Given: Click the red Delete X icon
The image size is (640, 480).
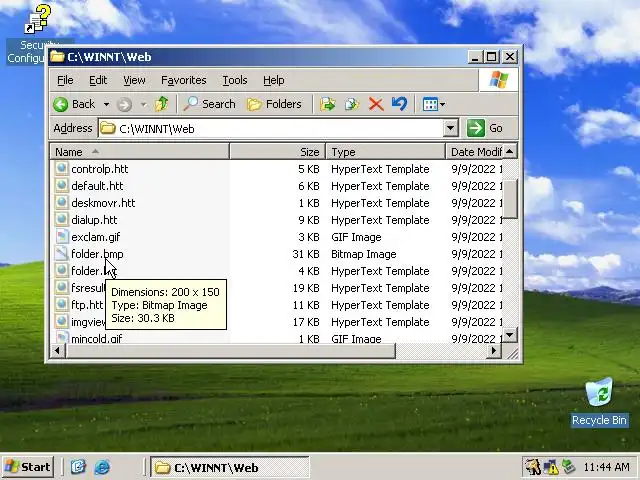Looking at the screenshot, I should (x=376, y=104).
